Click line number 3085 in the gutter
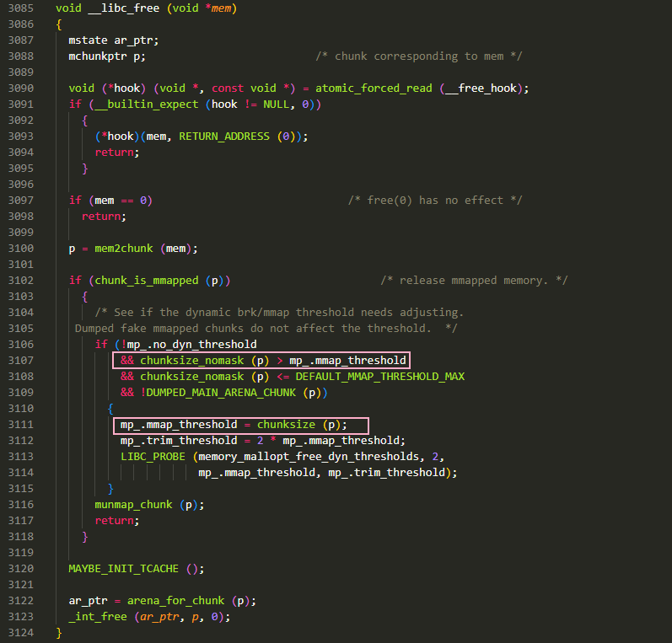Screen dimensions: 672x643 click(20, 8)
